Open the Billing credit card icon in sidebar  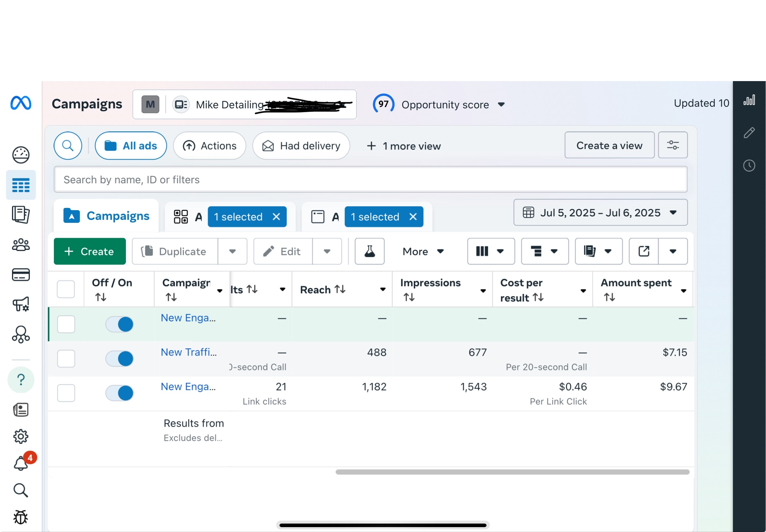click(21, 275)
